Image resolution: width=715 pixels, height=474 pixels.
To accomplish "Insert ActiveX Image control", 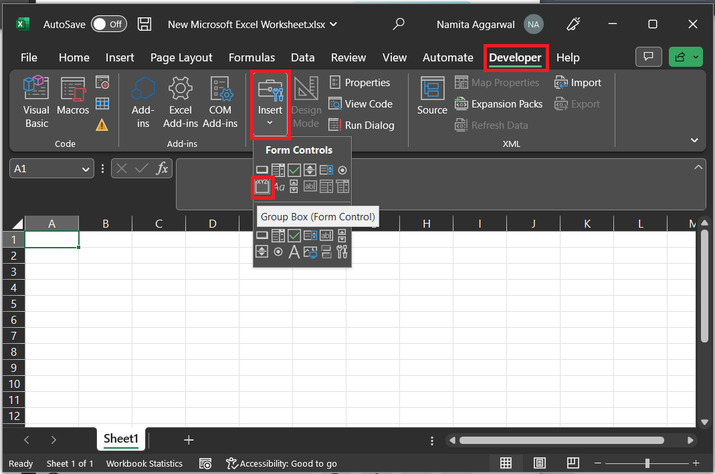I will pos(310,252).
